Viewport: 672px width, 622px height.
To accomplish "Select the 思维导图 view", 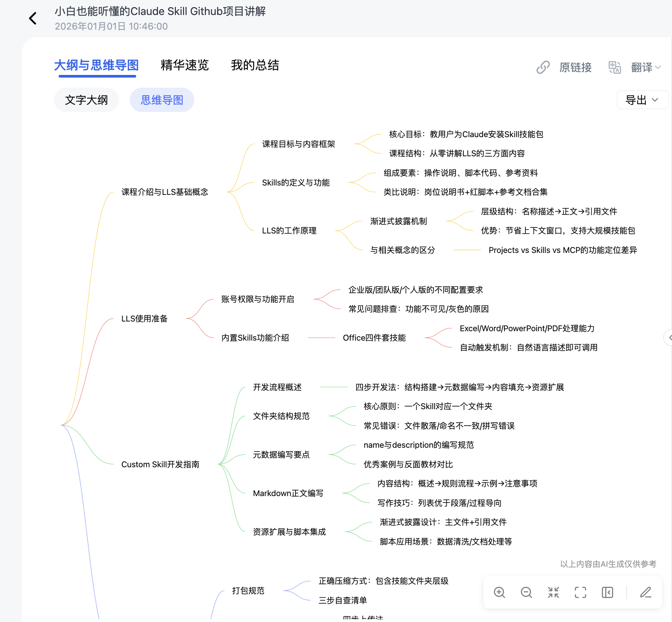I will [x=162, y=100].
